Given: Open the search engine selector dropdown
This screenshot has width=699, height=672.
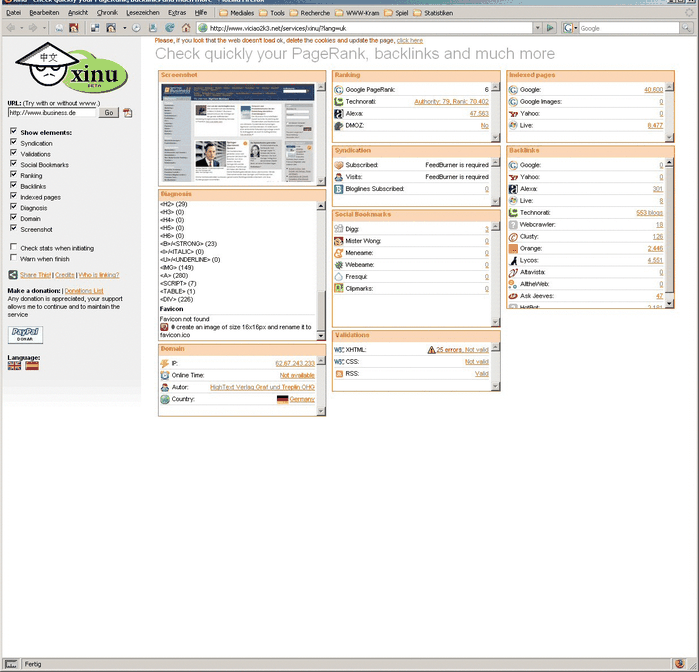Looking at the screenshot, I should 576,28.
